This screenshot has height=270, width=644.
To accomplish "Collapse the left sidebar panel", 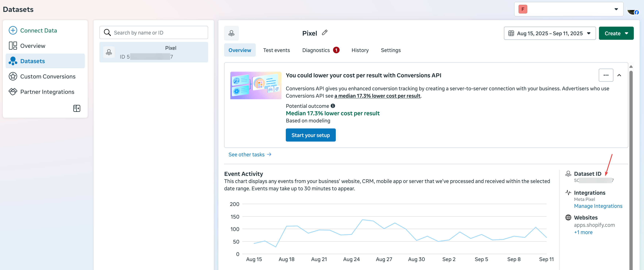I will tap(76, 108).
